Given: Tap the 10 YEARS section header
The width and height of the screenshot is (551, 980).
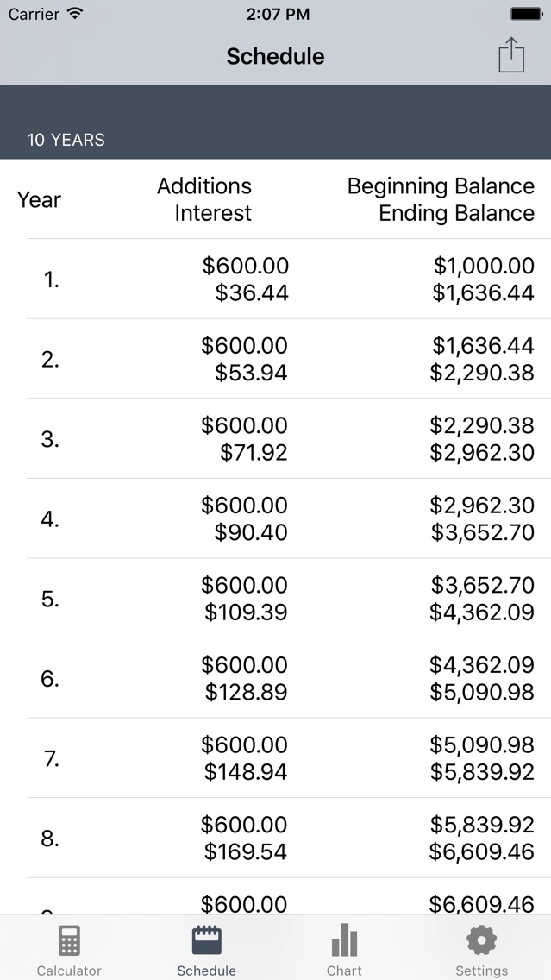Looking at the screenshot, I should [x=66, y=140].
